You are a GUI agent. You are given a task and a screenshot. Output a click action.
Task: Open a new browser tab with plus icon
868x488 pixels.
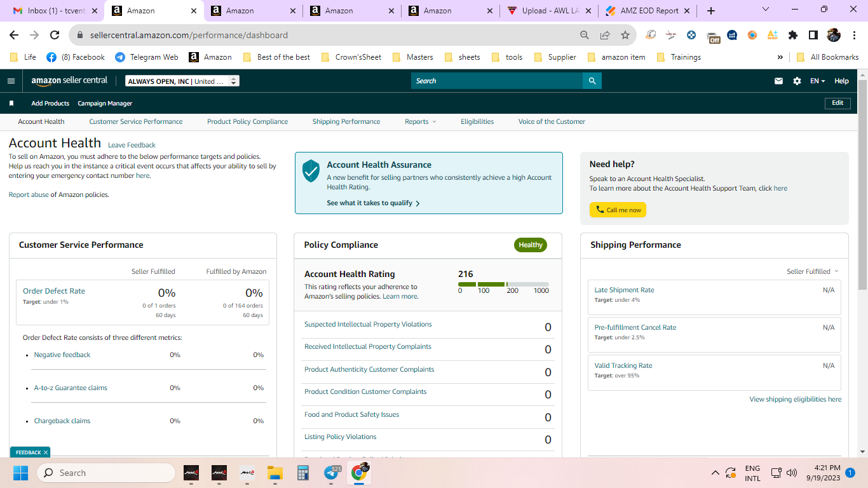point(711,11)
